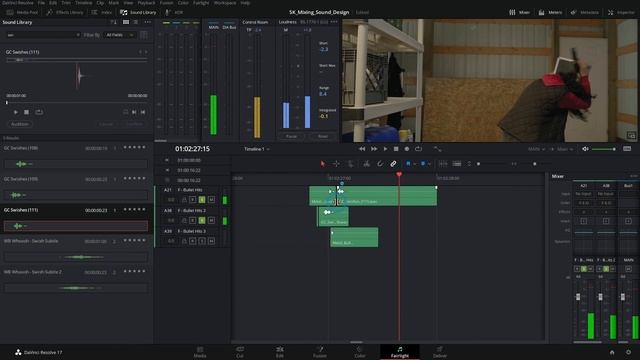This screenshot has height=360, width=640.
Task: Toggle Solo on track A21 Bullet Hits
Action: (202, 200)
